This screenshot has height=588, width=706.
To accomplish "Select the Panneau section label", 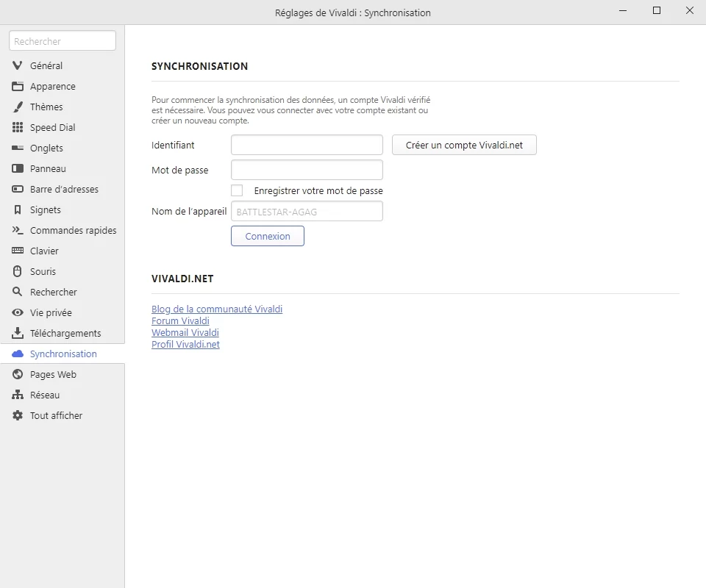I will [48, 169].
